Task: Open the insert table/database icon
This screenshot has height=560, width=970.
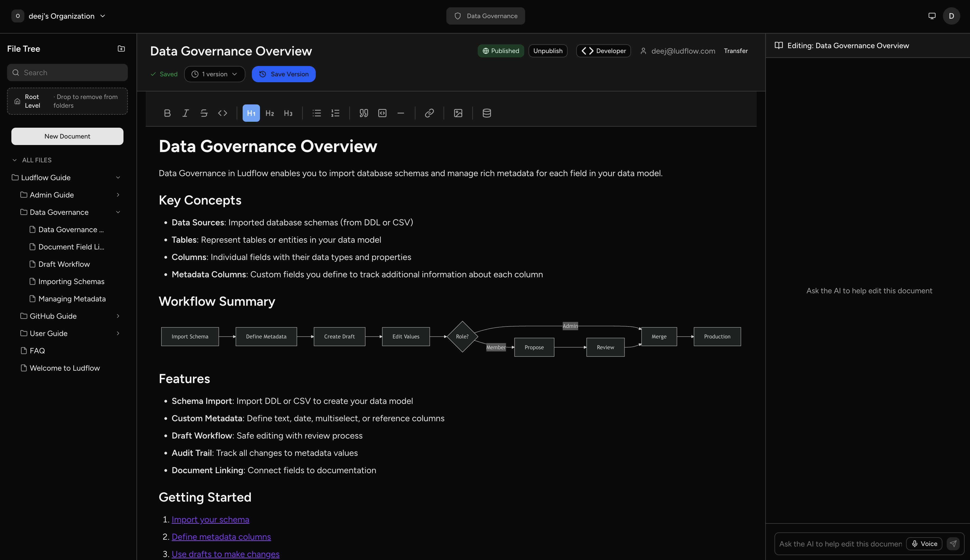Action: [486, 113]
